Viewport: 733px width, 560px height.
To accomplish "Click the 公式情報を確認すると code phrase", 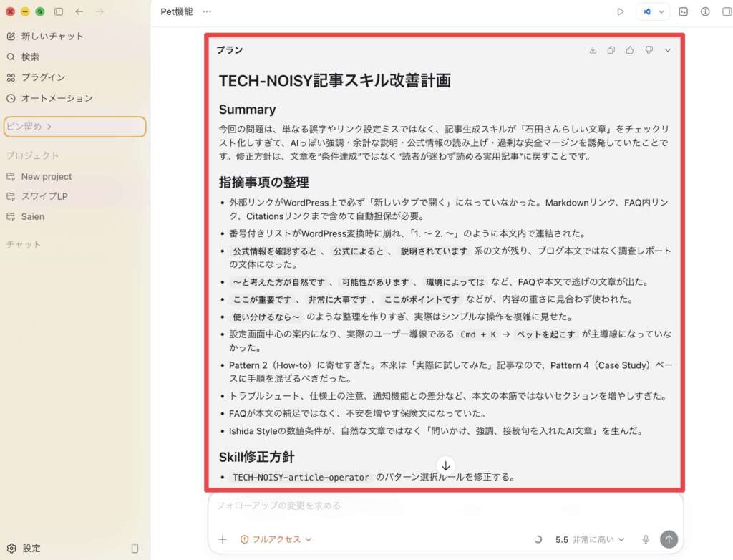I will 274,251.
